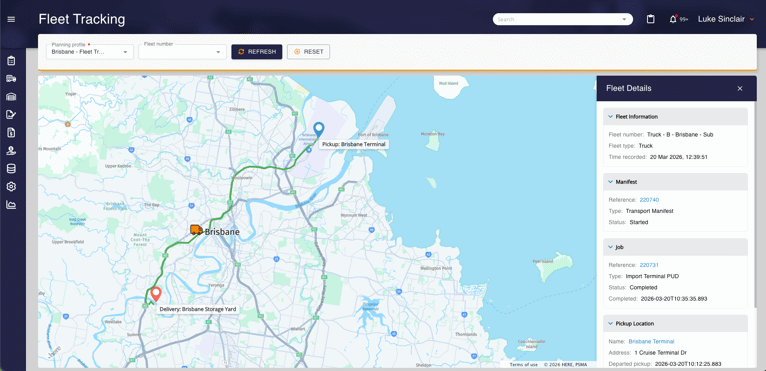Collapse the Manifest section
Image resolution: width=766 pixels, height=371 pixels.
click(x=610, y=182)
